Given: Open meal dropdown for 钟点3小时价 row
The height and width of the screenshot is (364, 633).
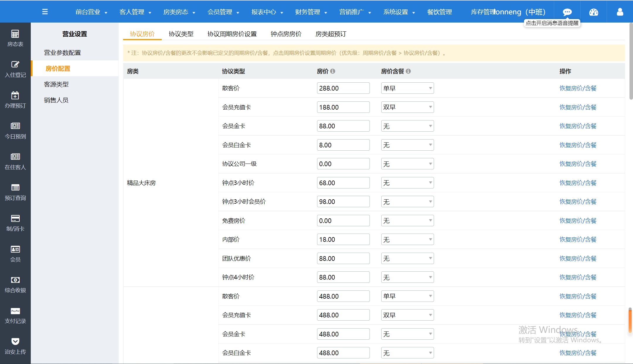Looking at the screenshot, I should click(407, 183).
